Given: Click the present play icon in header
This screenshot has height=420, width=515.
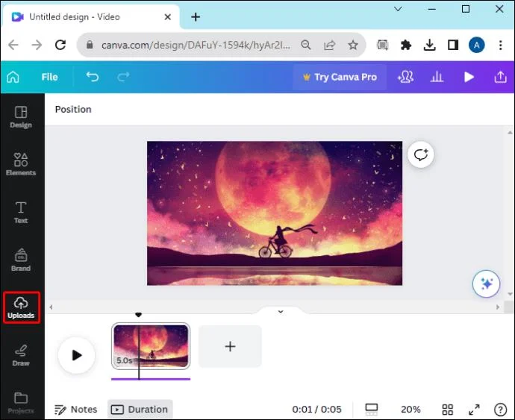Looking at the screenshot, I should coord(469,77).
